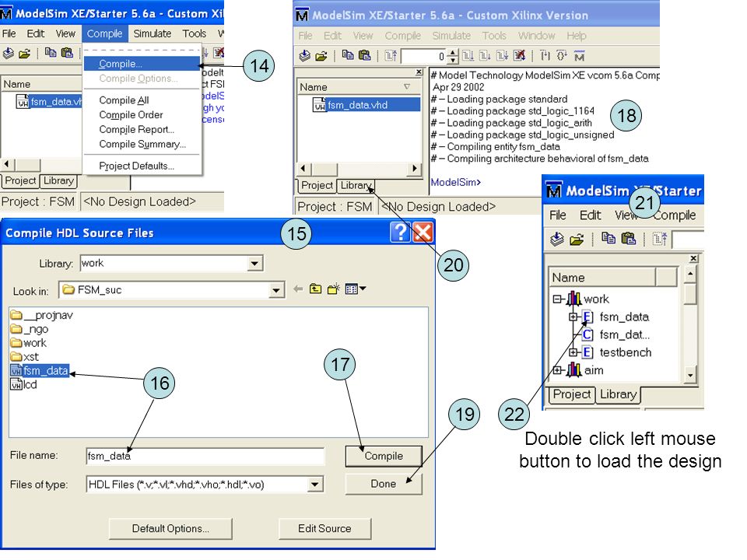Open the Simulate menu in top-left window
The width and height of the screenshot is (747, 560).
pyautogui.click(x=152, y=33)
